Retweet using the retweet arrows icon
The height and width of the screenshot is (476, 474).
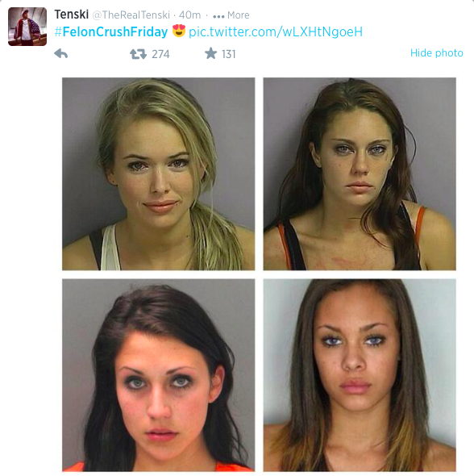(x=139, y=54)
